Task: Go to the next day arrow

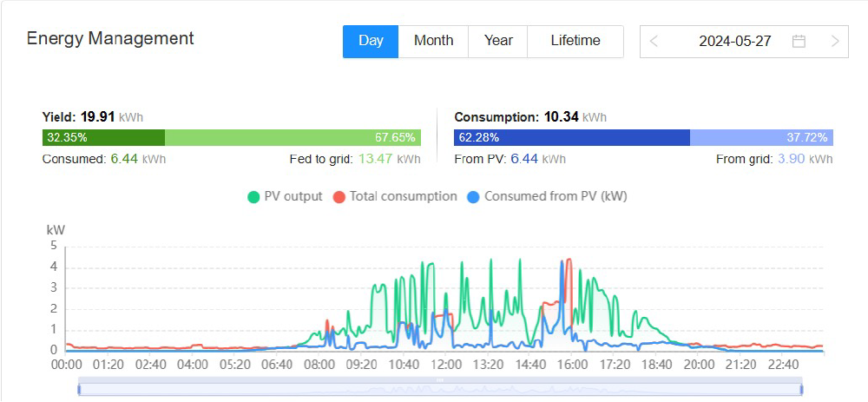Action: (x=835, y=41)
